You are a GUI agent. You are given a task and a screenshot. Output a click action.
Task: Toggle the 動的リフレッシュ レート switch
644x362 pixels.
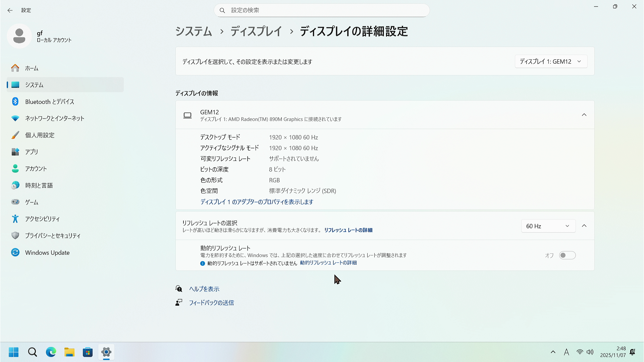(567, 255)
